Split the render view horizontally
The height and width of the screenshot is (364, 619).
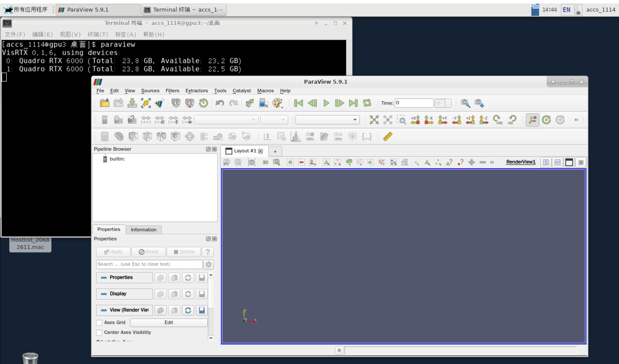click(x=546, y=162)
